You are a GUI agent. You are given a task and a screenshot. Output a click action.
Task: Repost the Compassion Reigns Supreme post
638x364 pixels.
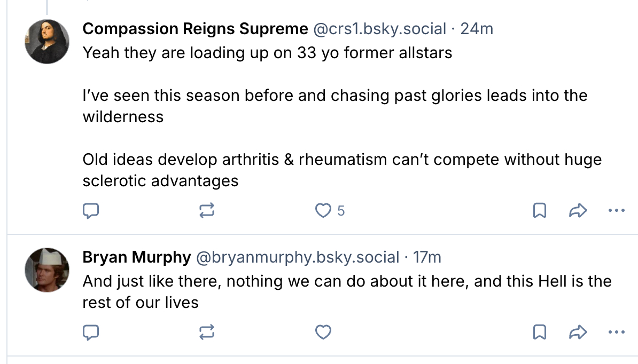pos(207,211)
